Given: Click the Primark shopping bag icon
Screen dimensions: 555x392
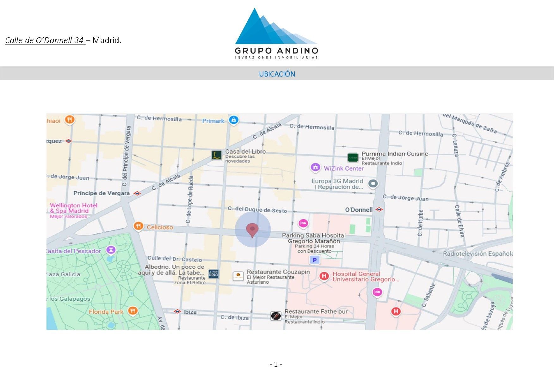Looking at the screenshot, I should pyautogui.click(x=234, y=120).
